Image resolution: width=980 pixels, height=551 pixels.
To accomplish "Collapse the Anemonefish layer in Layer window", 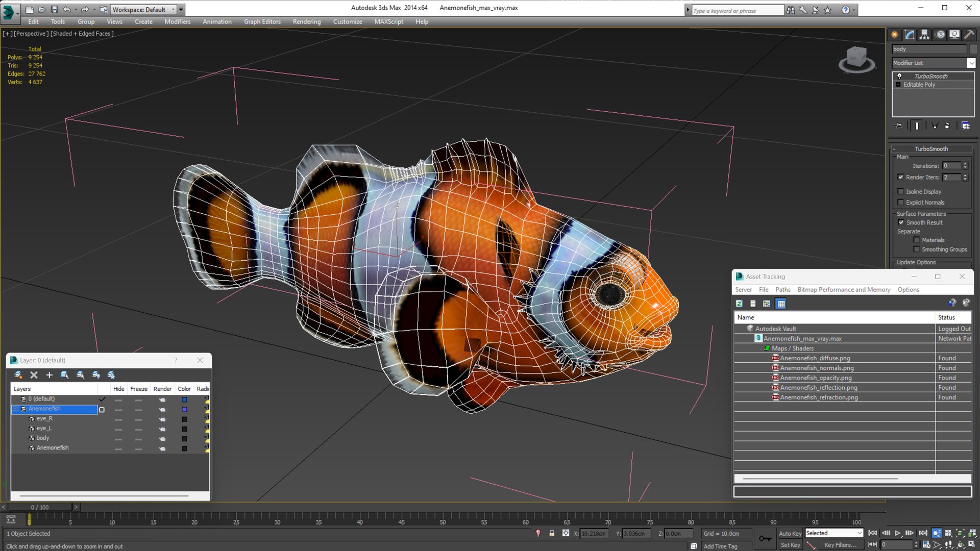I will click(15, 409).
